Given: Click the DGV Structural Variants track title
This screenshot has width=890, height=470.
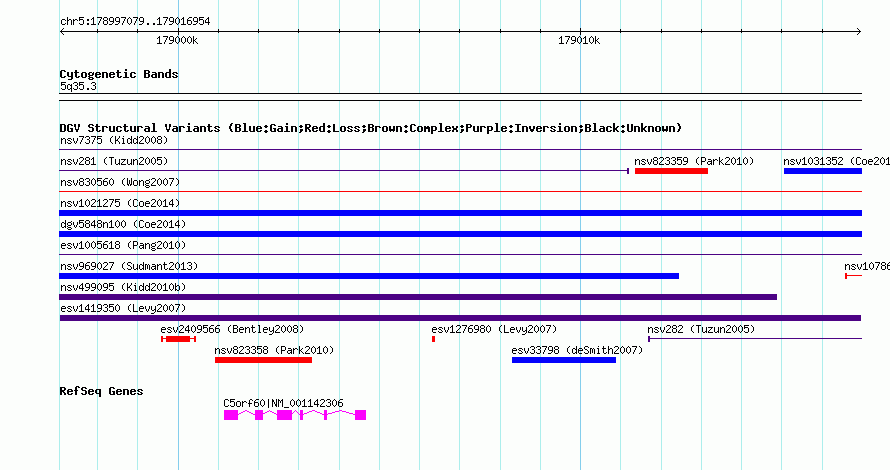Looking at the screenshot, I should (x=371, y=128).
